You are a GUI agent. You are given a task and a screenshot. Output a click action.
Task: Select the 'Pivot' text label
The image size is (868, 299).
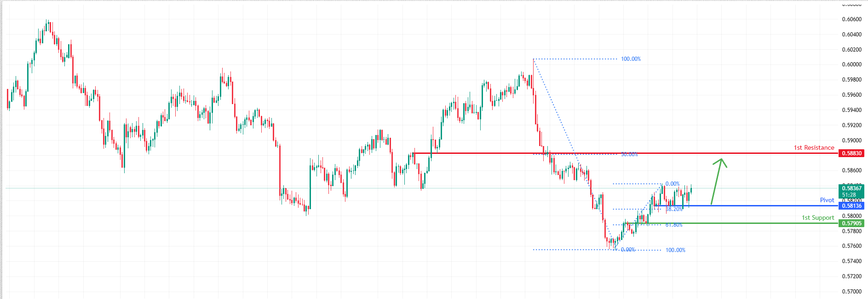pyautogui.click(x=827, y=200)
